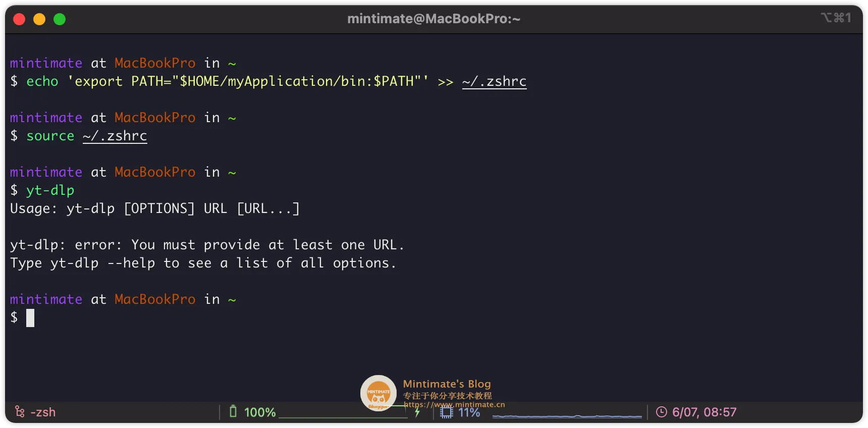
Task: Click the source command word
Action: [50, 136]
